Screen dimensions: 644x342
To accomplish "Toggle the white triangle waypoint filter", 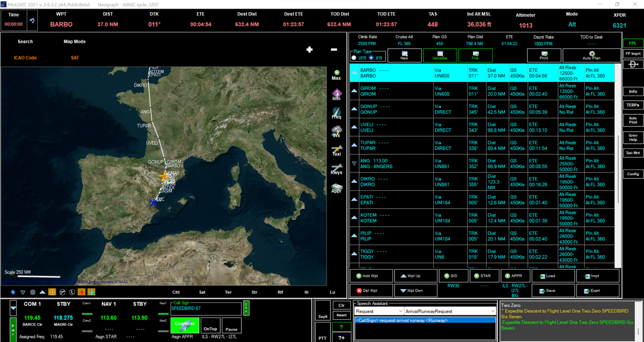I will coord(42,292).
